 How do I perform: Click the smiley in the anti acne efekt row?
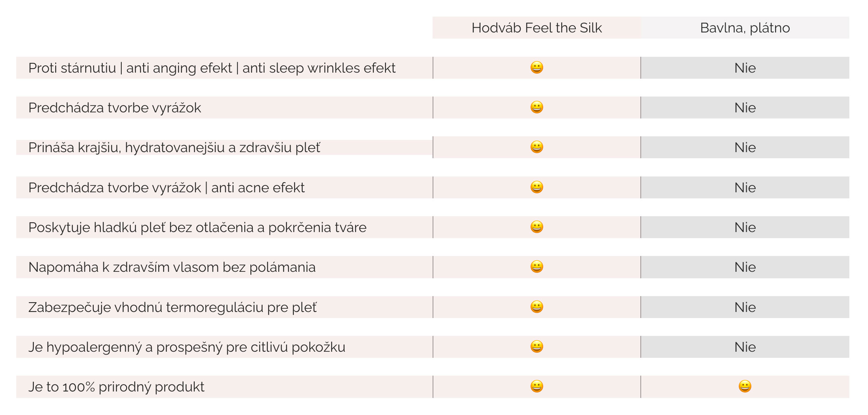[536, 187]
